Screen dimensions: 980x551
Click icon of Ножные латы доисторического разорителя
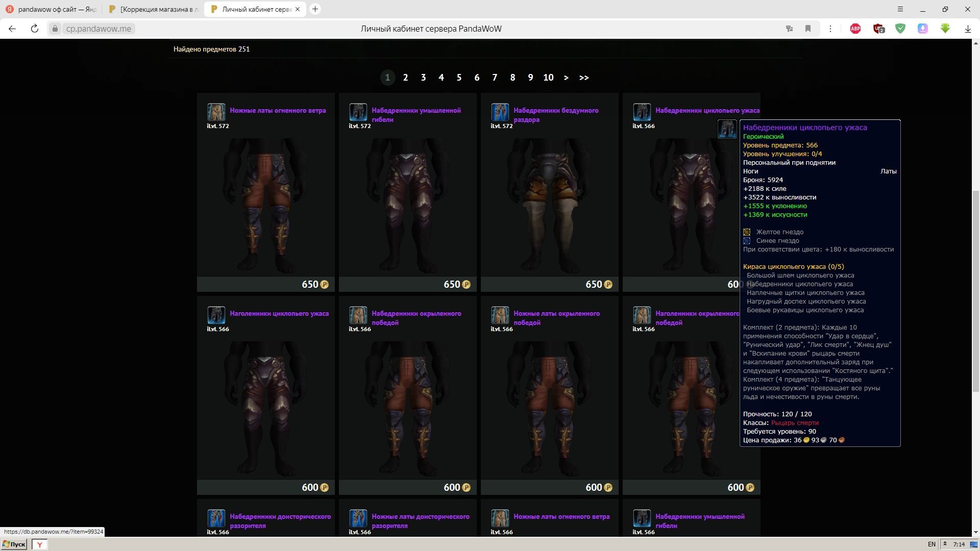(358, 518)
